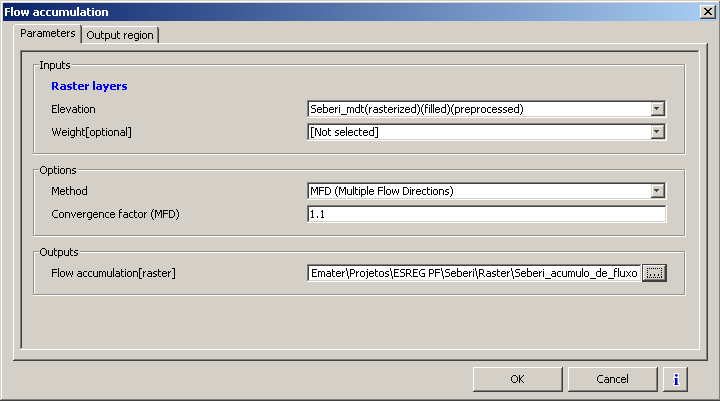Close the Flow accumulation dialog
Viewport: 720px width, 401px height.
(706, 11)
